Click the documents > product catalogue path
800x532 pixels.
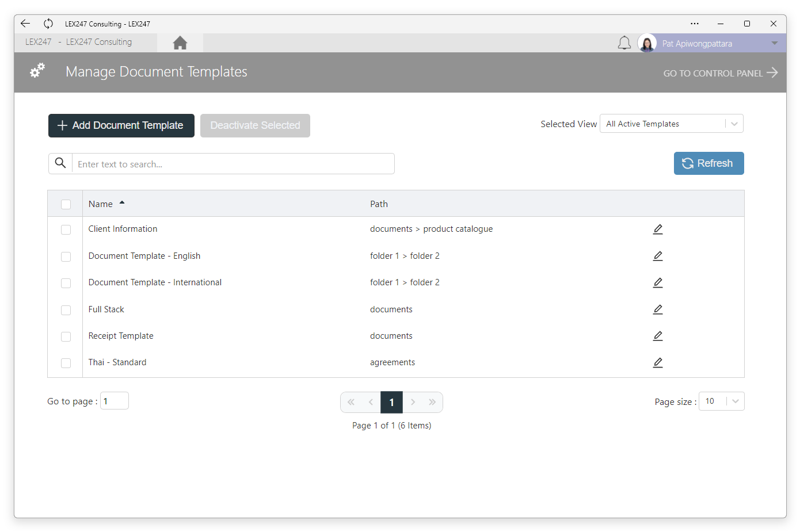coord(431,229)
